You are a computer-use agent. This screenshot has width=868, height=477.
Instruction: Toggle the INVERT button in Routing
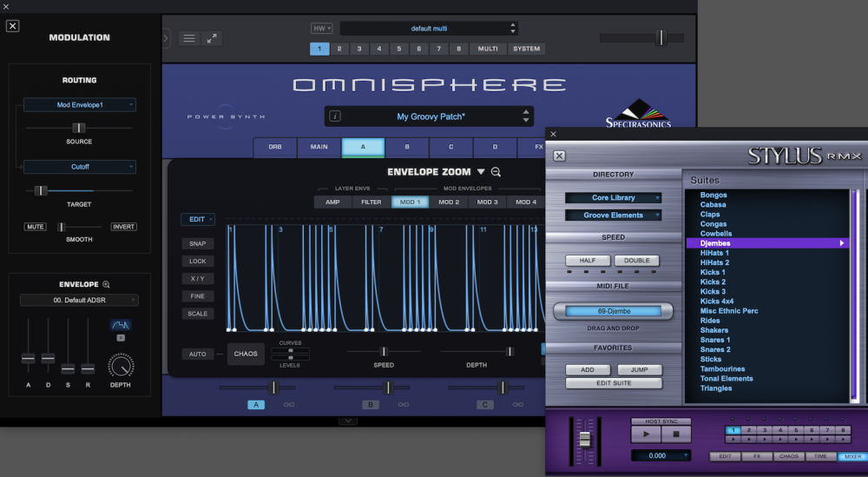(123, 227)
